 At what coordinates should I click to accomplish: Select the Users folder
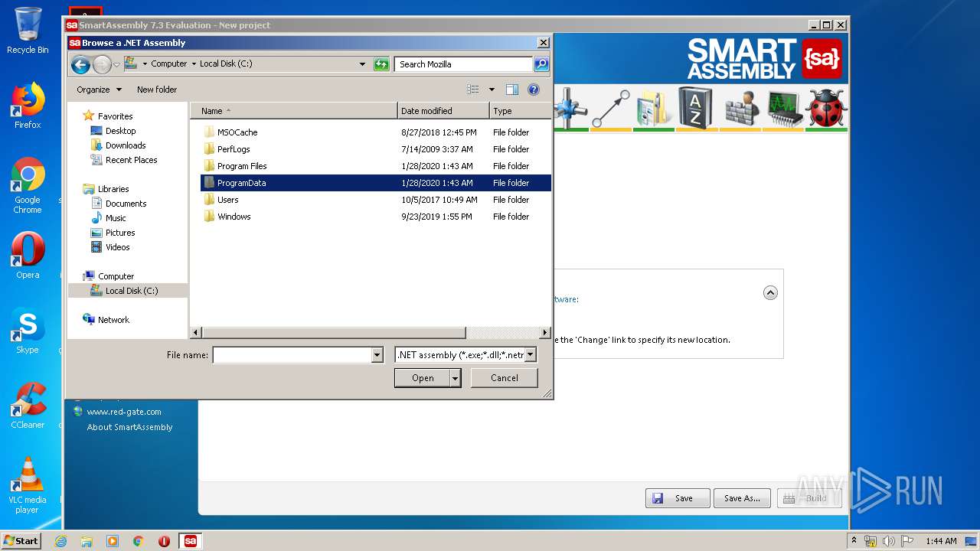(x=227, y=200)
